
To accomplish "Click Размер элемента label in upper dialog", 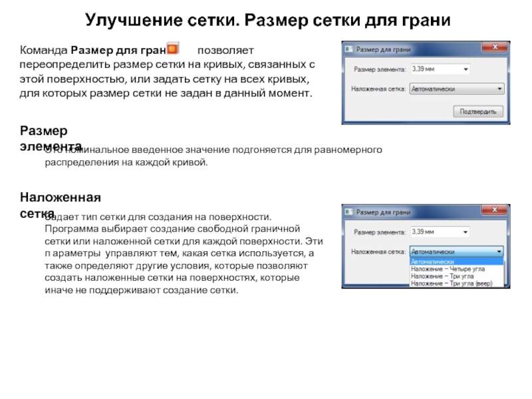I will pos(380,69).
